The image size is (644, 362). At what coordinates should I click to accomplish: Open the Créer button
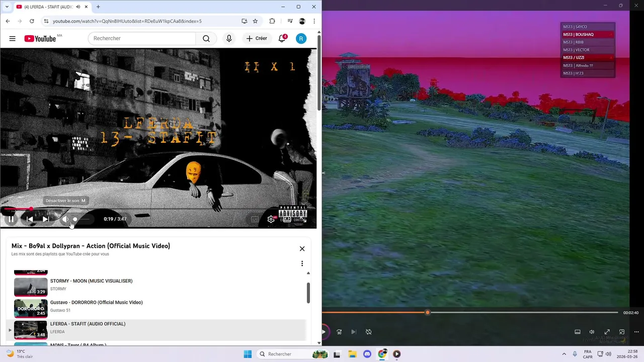coord(257,39)
